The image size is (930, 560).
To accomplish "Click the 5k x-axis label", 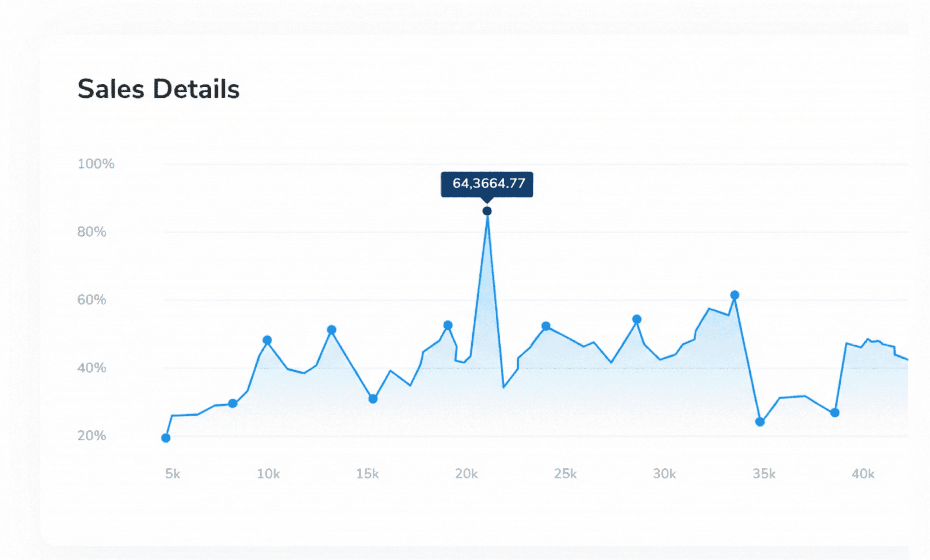I will click(173, 474).
